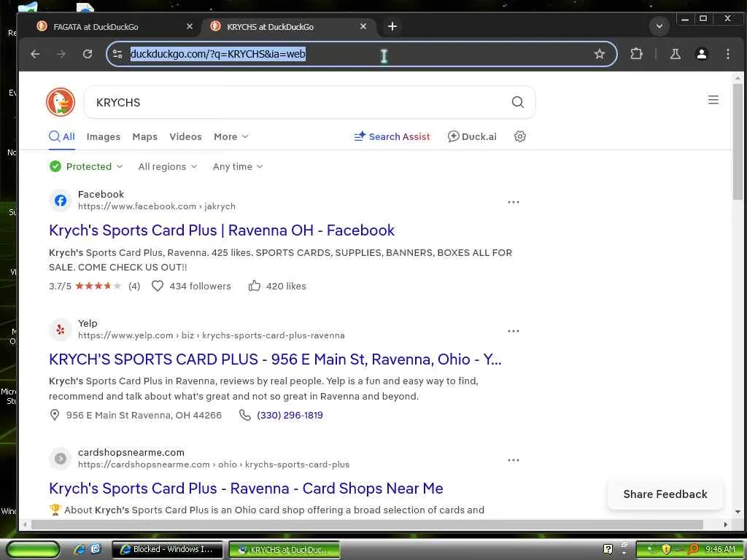Open a new tab with plus button

(x=392, y=26)
